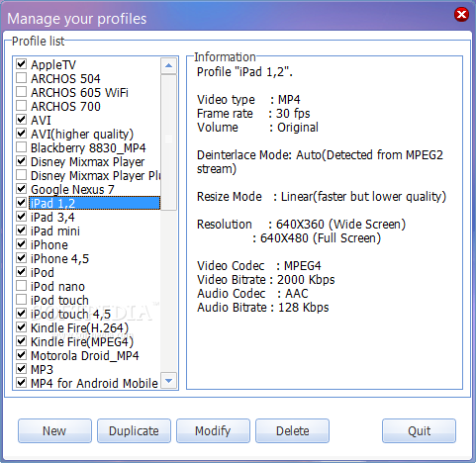The image size is (476, 463).
Task: Select the iPod nano profile name
Action: pyautogui.click(x=58, y=287)
